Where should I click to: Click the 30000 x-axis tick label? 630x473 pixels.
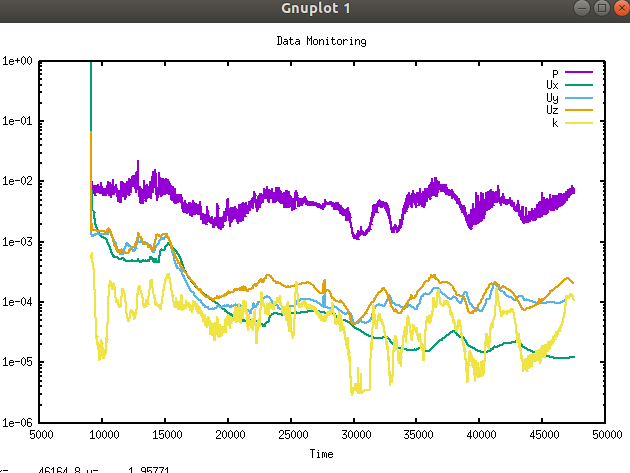[356, 435]
